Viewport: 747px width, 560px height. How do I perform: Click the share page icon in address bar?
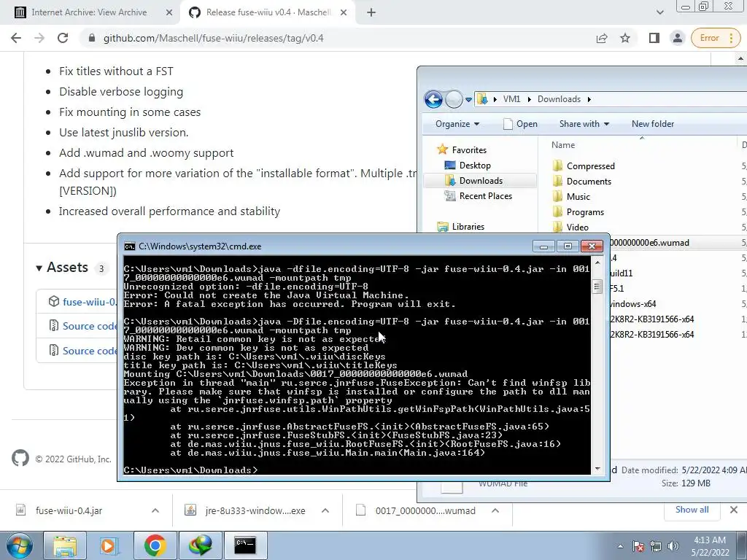[602, 38]
